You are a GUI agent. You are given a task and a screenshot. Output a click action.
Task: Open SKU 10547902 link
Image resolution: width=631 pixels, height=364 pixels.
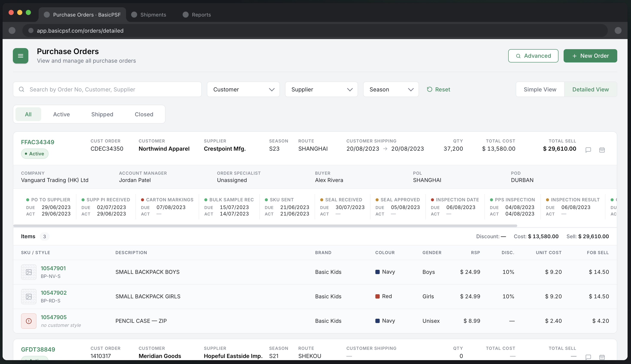pos(54,293)
